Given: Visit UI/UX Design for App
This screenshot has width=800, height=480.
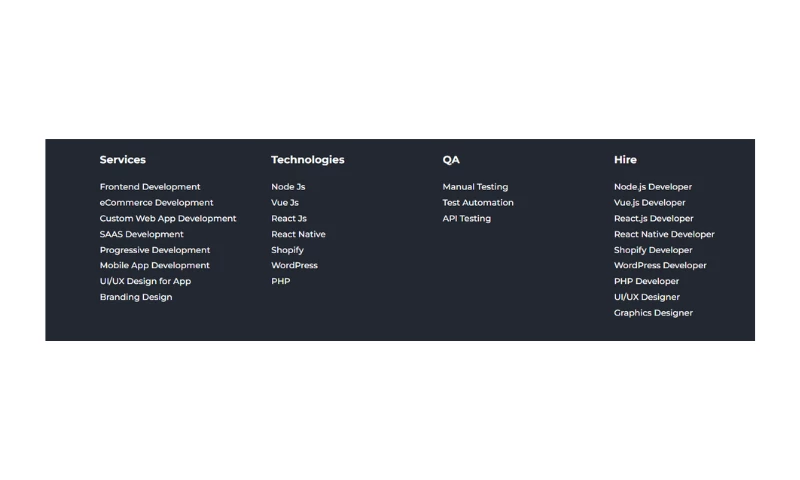Looking at the screenshot, I should click(145, 282).
